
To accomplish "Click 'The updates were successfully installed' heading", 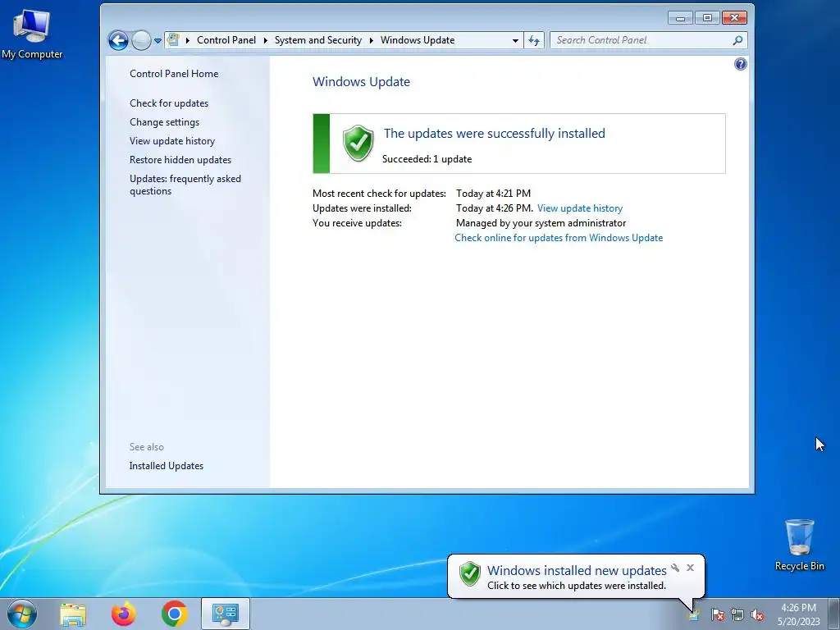I will pyautogui.click(x=494, y=134).
